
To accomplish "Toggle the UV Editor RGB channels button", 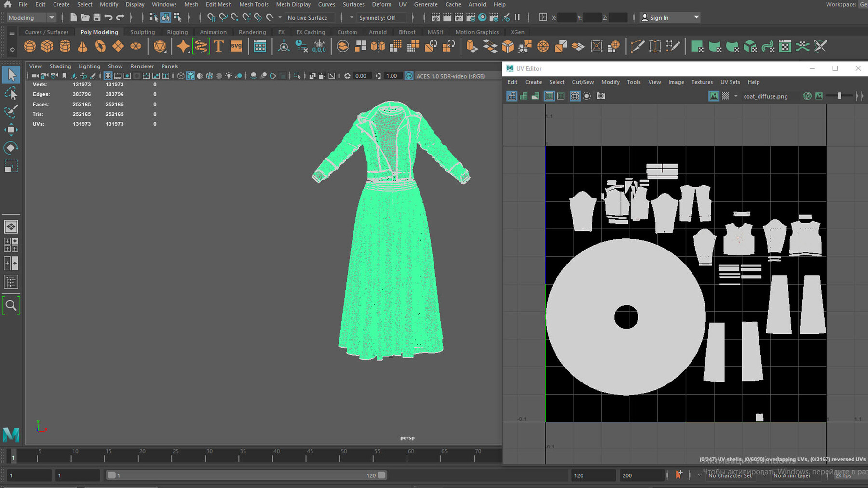I will pyautogui.click(x=807, y=96).
